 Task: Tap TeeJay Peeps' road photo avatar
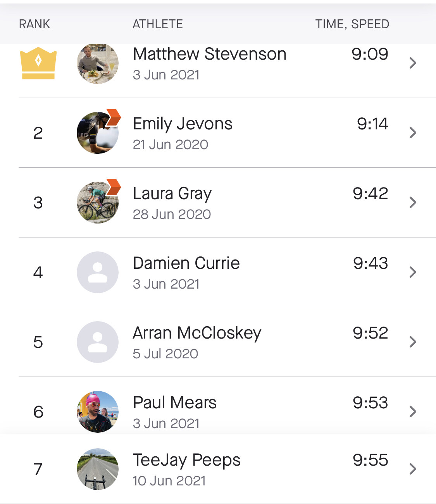98,469
